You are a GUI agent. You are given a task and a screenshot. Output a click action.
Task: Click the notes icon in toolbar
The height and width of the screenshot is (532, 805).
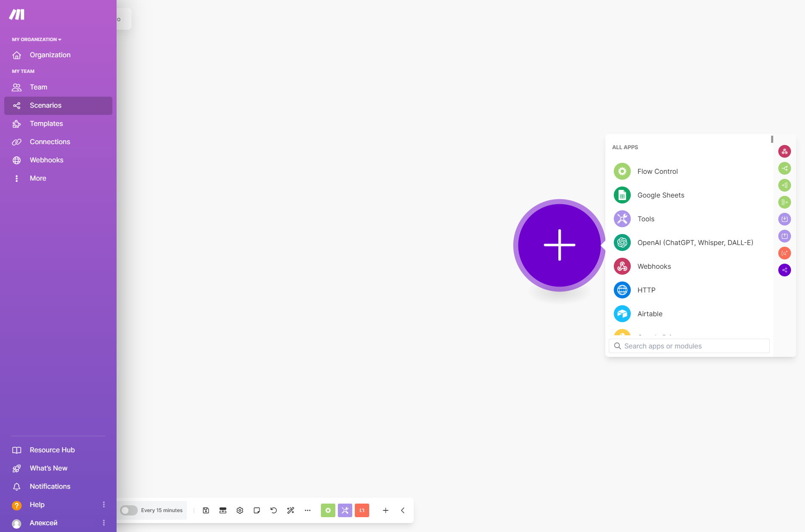tap(257, 510)
